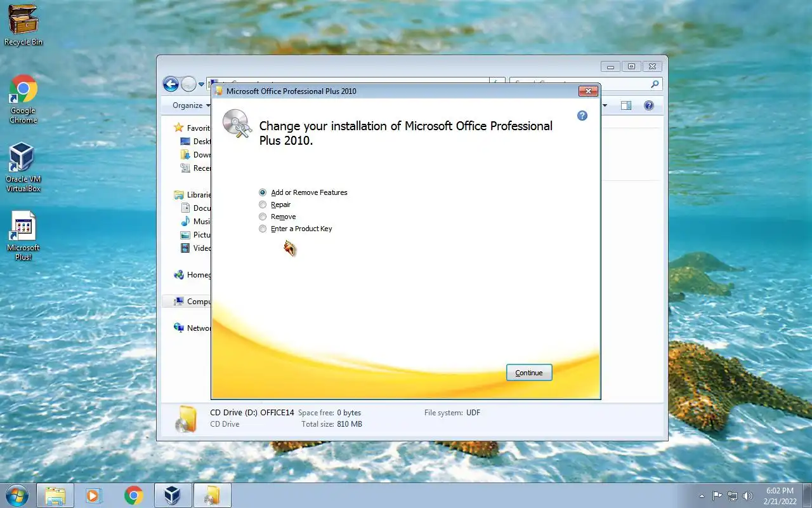Open Chrome from the taskbar
Screen dimensions: 812x508
[x=133, y=496]
